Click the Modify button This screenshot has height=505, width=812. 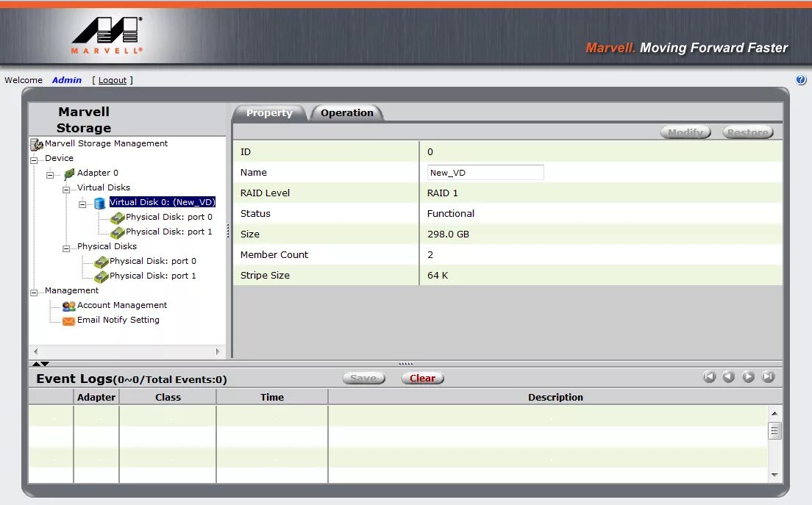click(x=685, y=132)
